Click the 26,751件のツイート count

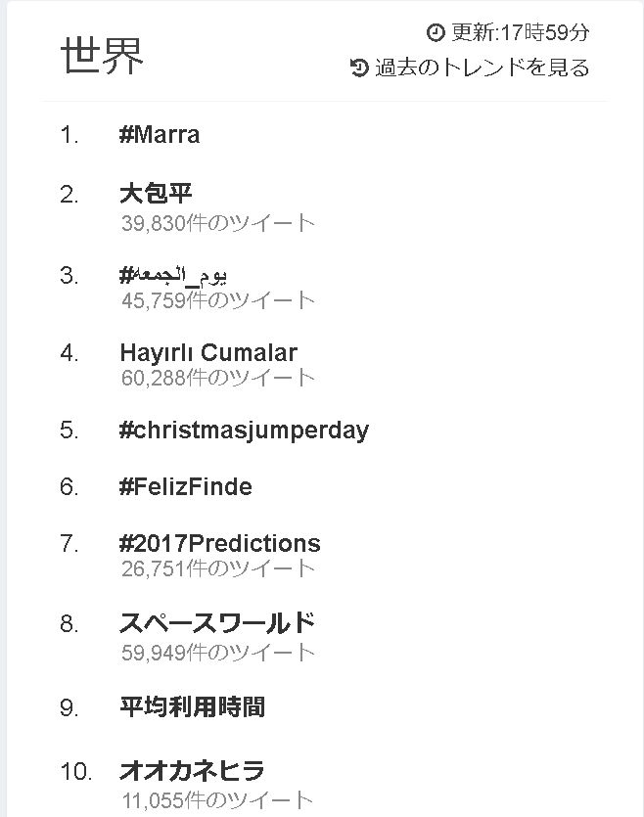point(218,568)
